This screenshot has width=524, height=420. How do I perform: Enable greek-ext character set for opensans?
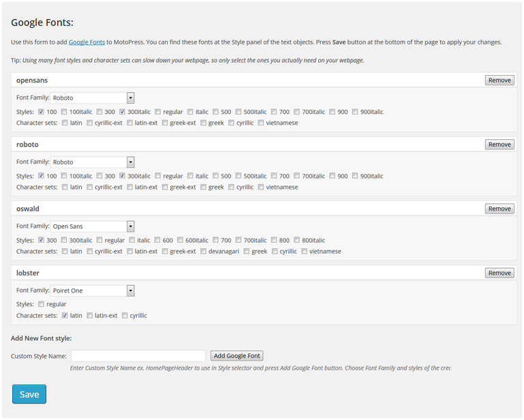coord(166,123)
